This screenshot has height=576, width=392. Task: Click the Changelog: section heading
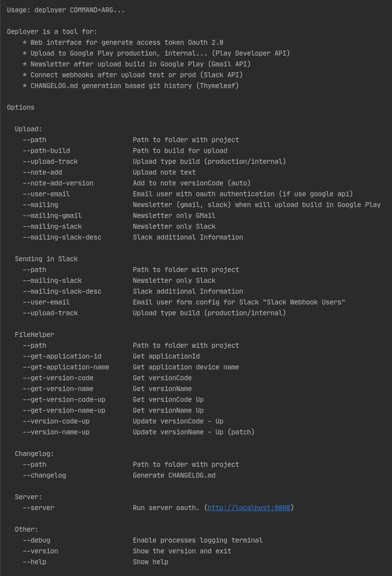34,454
